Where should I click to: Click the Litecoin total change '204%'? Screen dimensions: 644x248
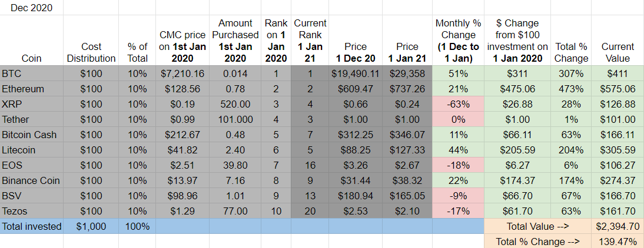tap(572, 150)
